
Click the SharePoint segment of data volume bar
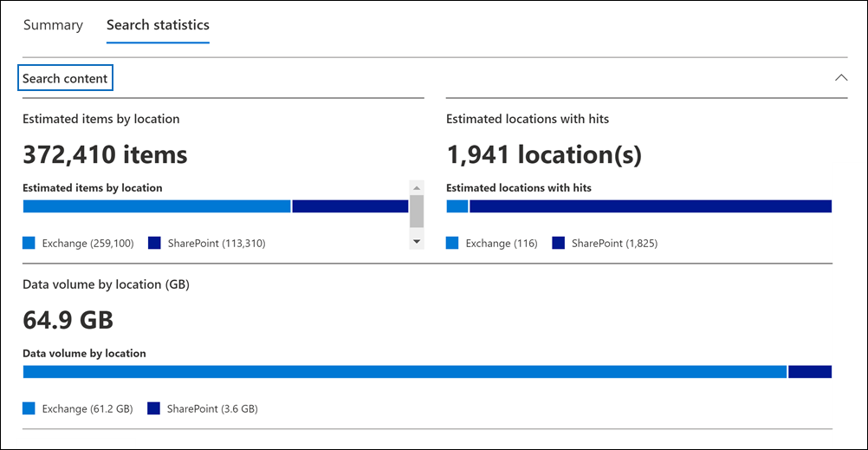pyautogui.click(x=810, y=372)
